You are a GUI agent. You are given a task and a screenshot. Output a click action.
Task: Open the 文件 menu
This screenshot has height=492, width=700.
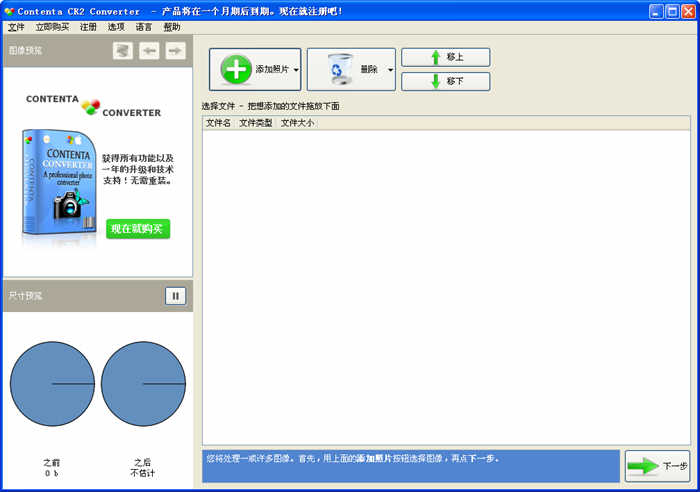[16, 27]
